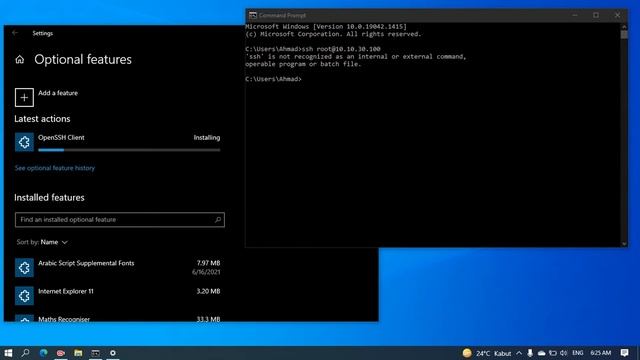The height and width of the screenshot is (360, 640).
Task: Switch to Settings via the taskbar gear icon
Action: 113,353
